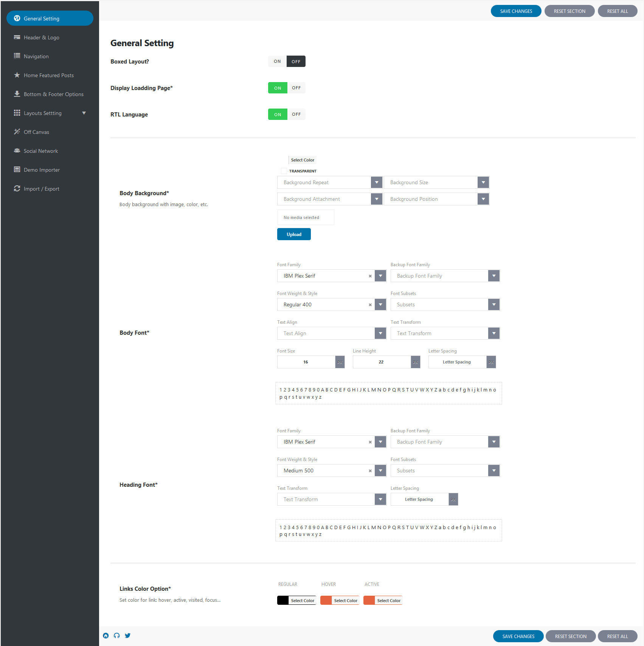644x646 pixels.
Task: Open the Demo Importer menu item
Action: coord(42,170)
